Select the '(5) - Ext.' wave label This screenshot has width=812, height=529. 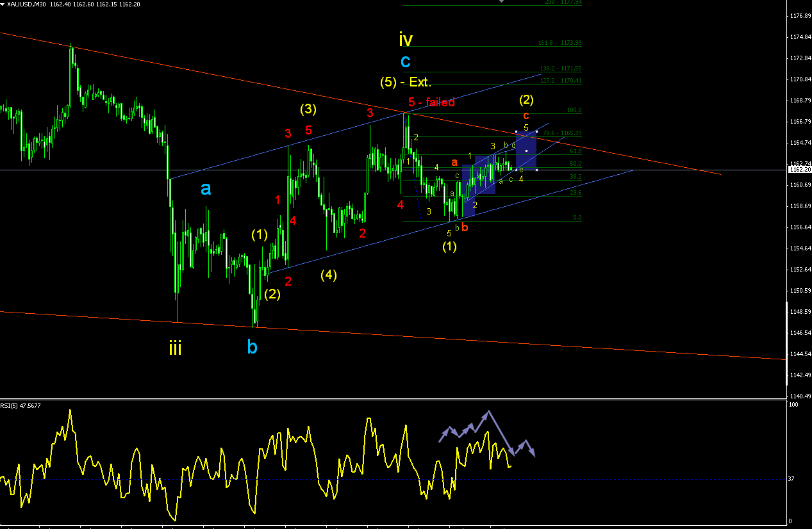(405, 82)
